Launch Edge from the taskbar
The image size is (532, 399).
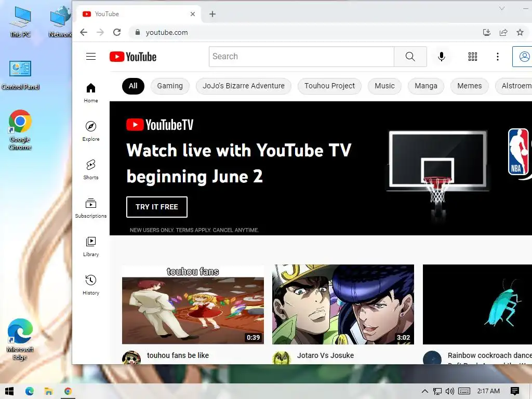[x=30, y=391]
